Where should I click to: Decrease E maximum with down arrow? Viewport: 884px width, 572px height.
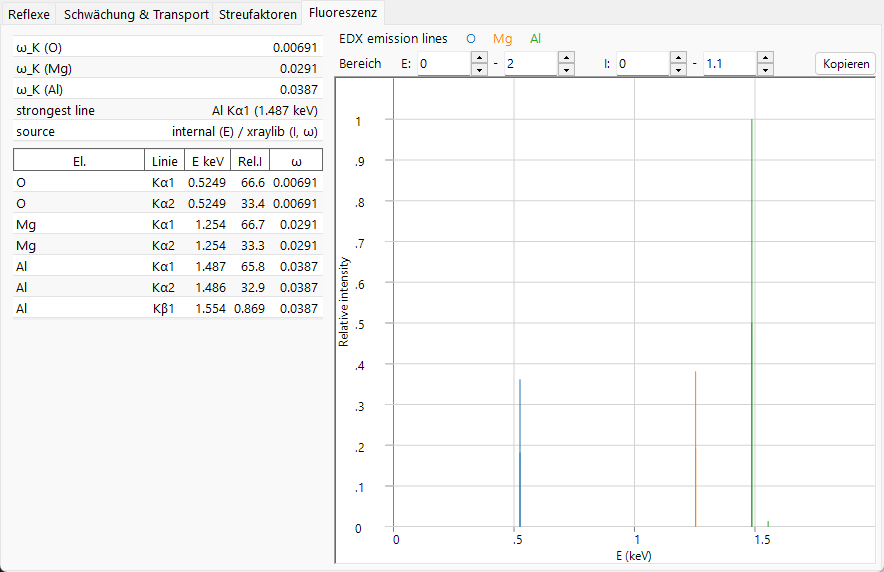(566, 69)
